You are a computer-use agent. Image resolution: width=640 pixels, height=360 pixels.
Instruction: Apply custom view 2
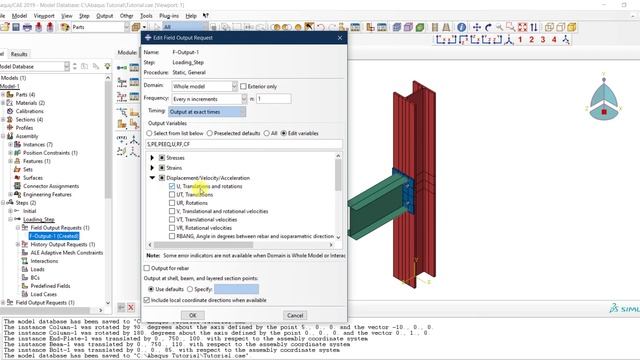pyautogui.click(x=531, y=40)
